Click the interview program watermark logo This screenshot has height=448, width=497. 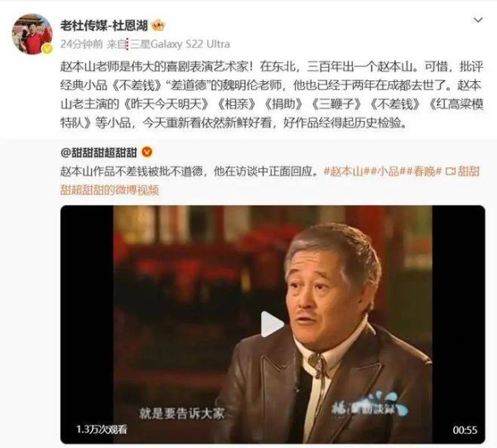369,407
